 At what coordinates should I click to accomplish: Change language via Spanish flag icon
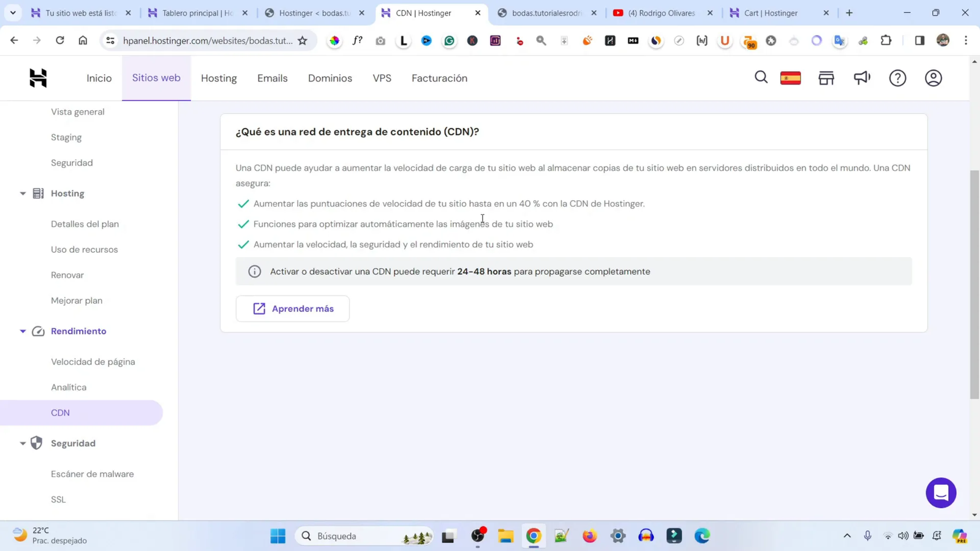[x=790, y=78]
